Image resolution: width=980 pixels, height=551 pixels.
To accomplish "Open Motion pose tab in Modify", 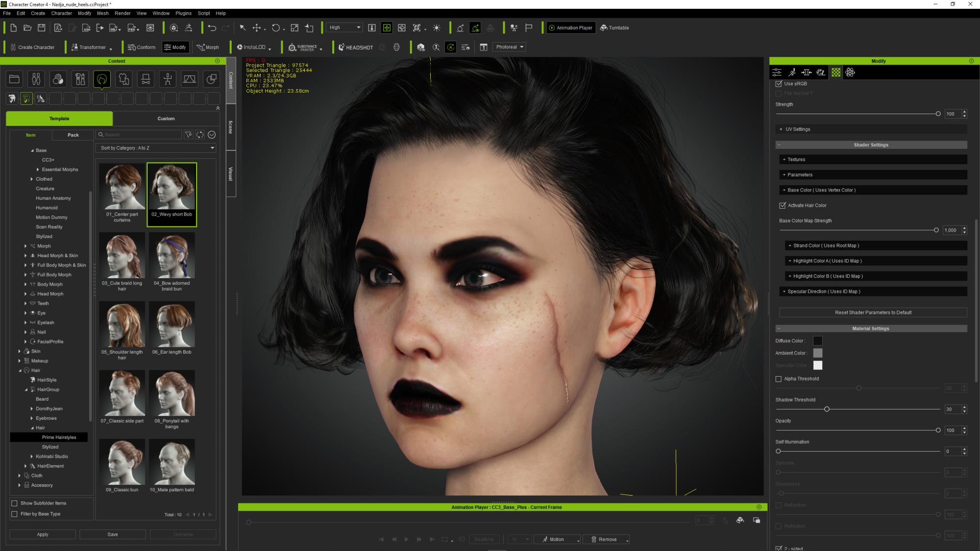I will click(x=792, y=72).
